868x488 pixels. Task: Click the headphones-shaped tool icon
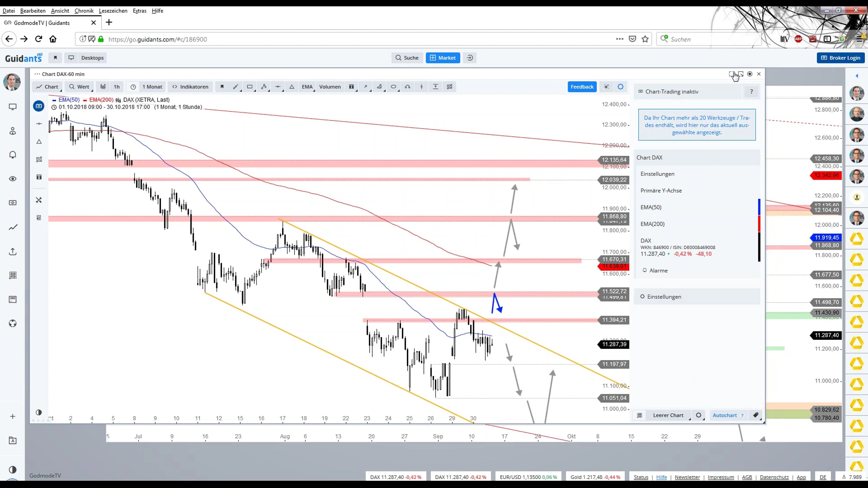408,87
